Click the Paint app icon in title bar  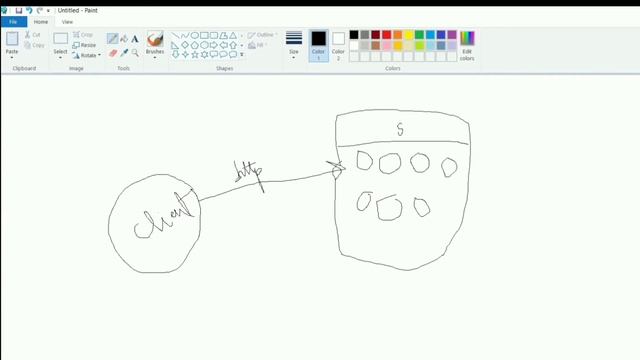coord(4,10)
